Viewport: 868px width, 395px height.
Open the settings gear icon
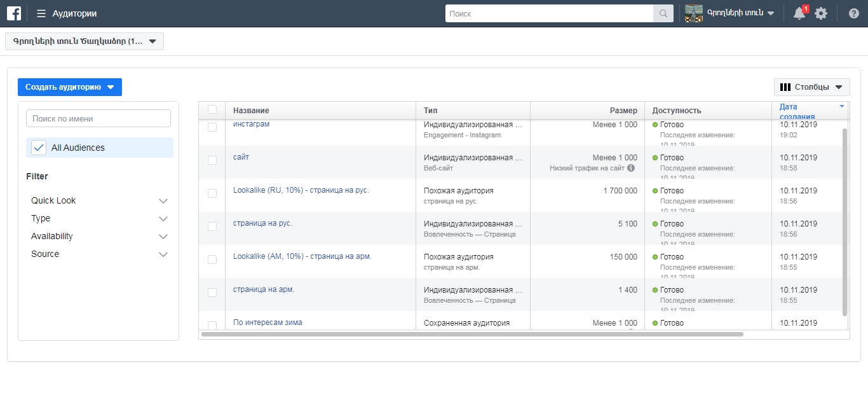[x=821, y=13]
